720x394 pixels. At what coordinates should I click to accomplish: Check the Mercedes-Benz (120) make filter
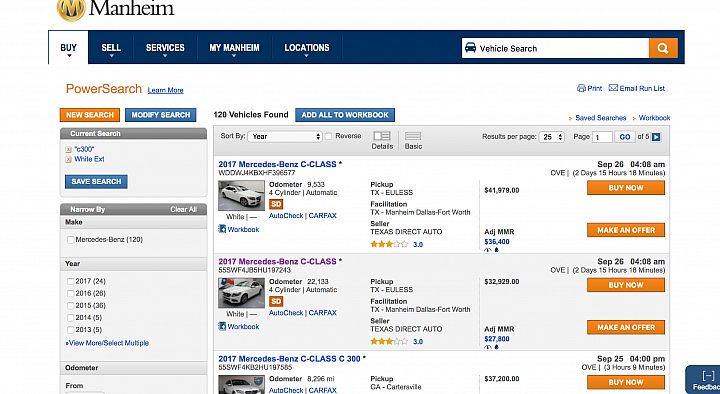click(70, 240)
